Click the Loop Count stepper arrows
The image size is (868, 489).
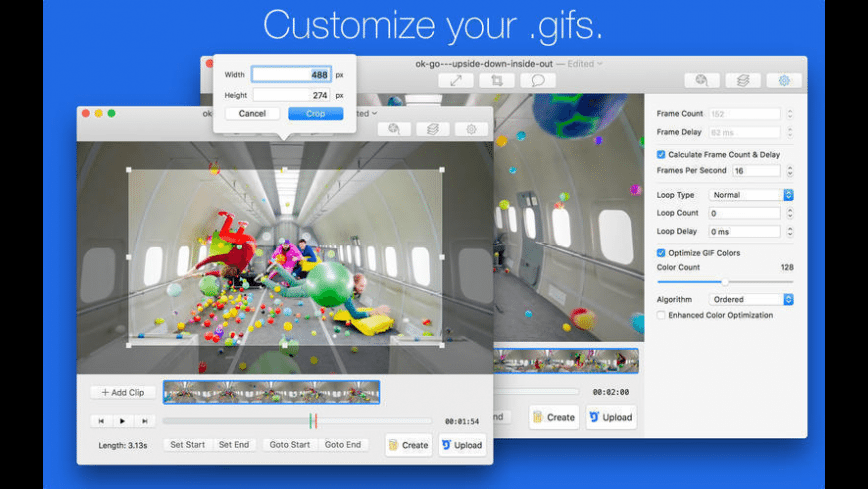tap(790, 213)
